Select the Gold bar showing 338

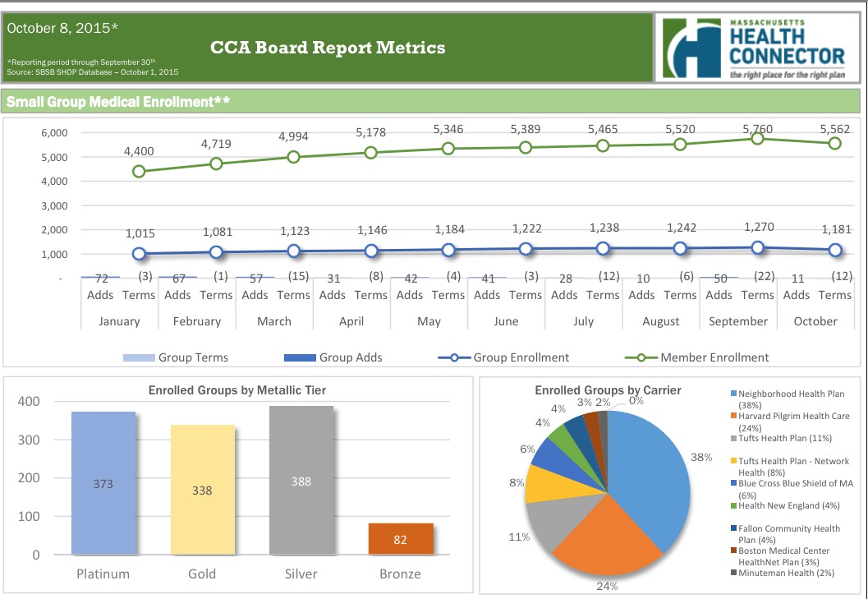(x=202, y=490)
